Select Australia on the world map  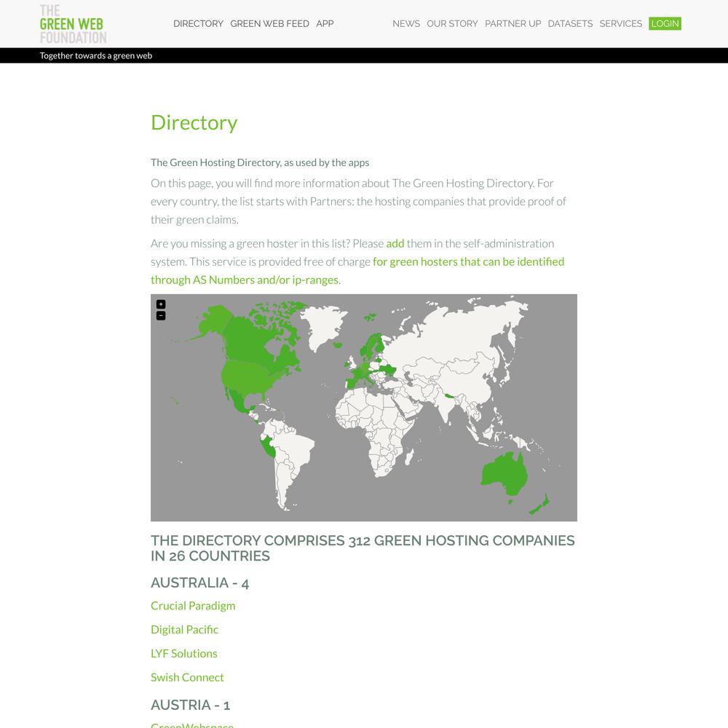[504, 474]
